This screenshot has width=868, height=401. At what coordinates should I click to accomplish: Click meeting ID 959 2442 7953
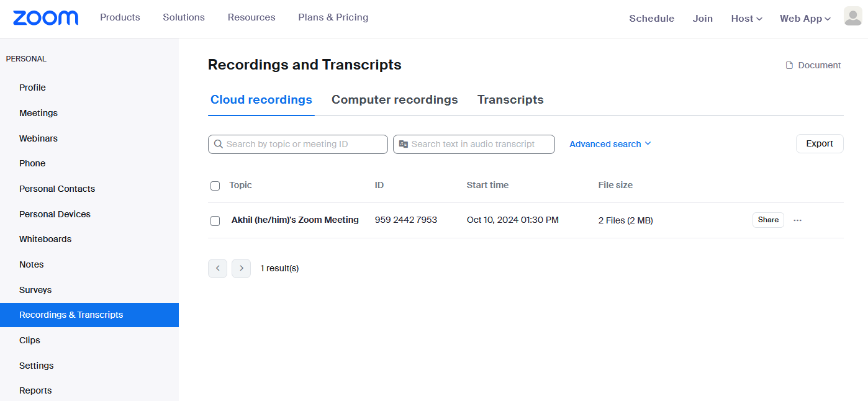[x=406, y=220]
